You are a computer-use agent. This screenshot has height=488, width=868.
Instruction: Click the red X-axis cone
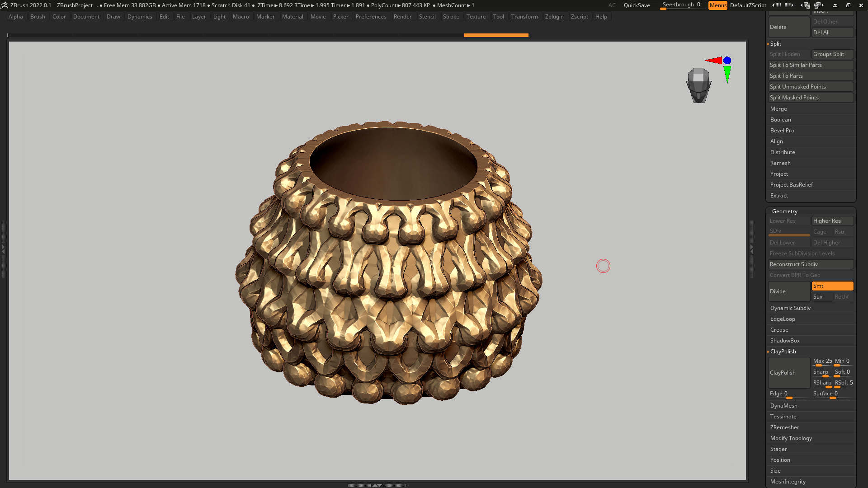click(x=714, y=60)
